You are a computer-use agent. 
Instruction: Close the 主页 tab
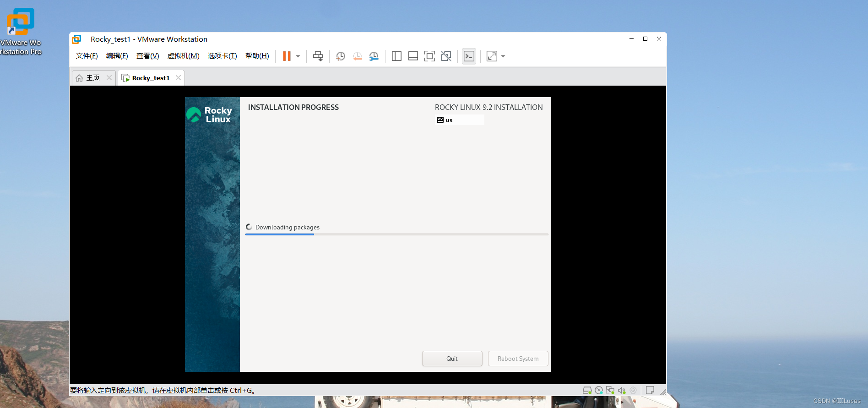[109, 78]
